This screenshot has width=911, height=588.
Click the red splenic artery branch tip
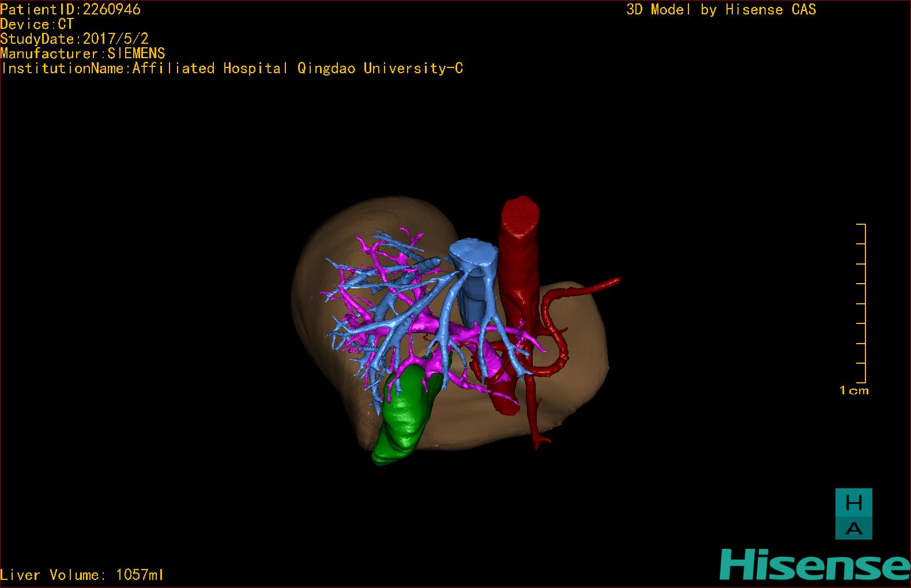tap(612, 282)
